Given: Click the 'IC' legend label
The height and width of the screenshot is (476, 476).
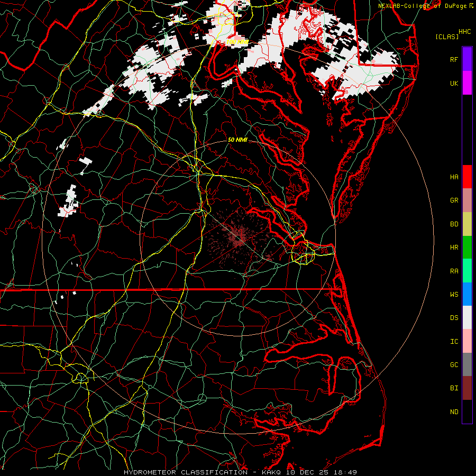Looking at the screenshot, I should pos(454,342).
